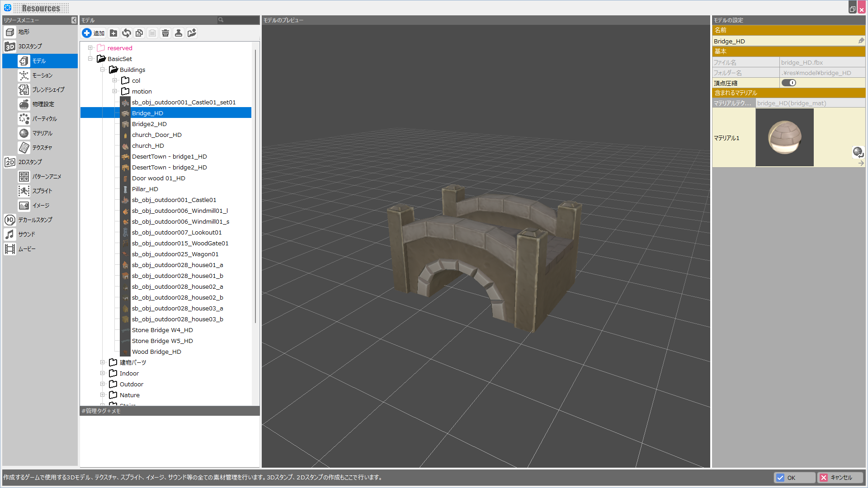The image size is (868, 488).
Task: Select モデル tab in left panel
Action: 39,61
